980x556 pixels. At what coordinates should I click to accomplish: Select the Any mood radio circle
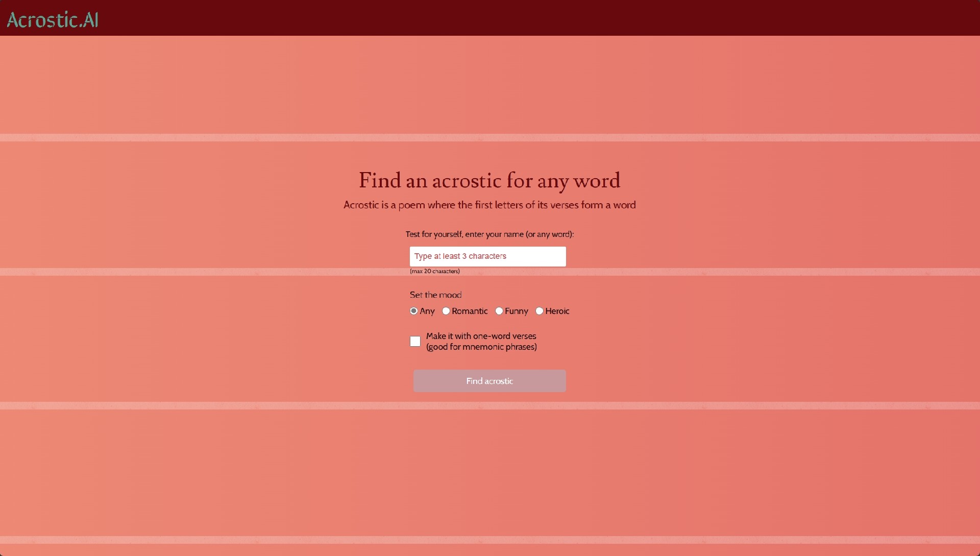[x=413, y=311]
